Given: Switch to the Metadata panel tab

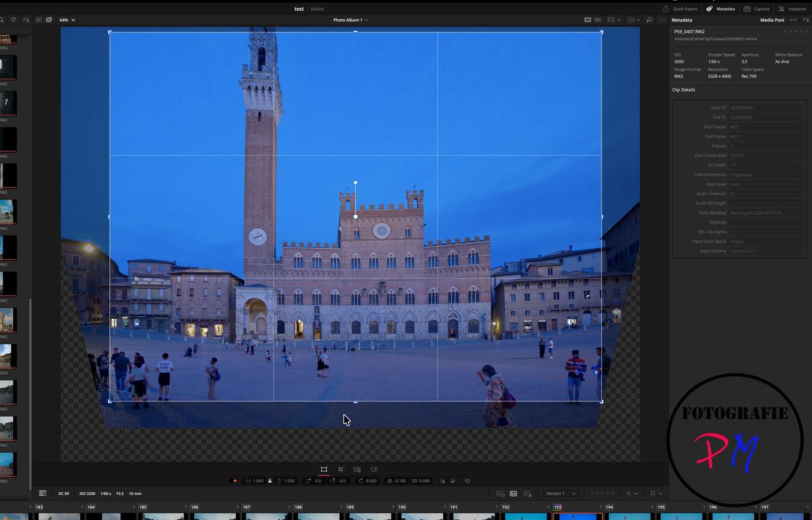Looking at the screenshot, I should (x=721, y=9).
